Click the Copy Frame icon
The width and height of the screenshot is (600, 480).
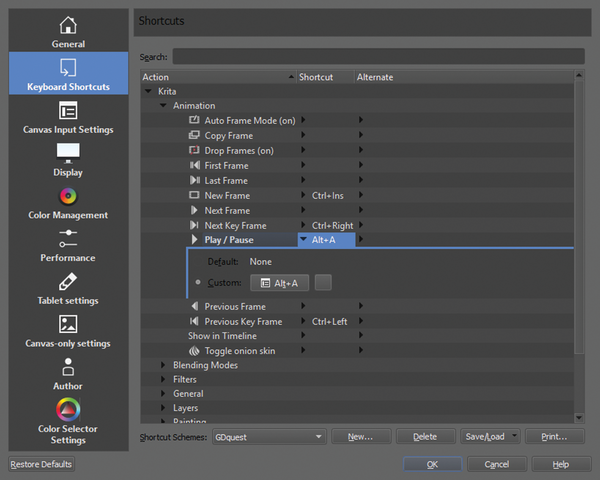pyautogui.click(x=194, y=135)
